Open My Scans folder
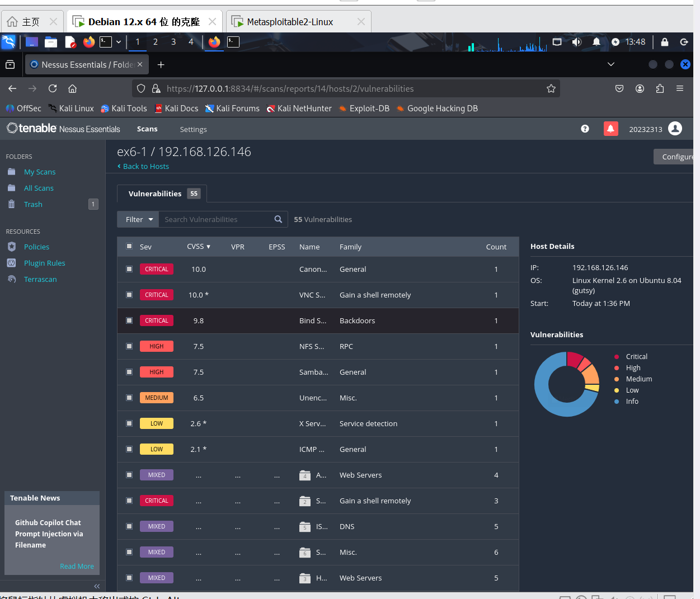Viewport: 700px width, 599px height. (x=40, y=172)
